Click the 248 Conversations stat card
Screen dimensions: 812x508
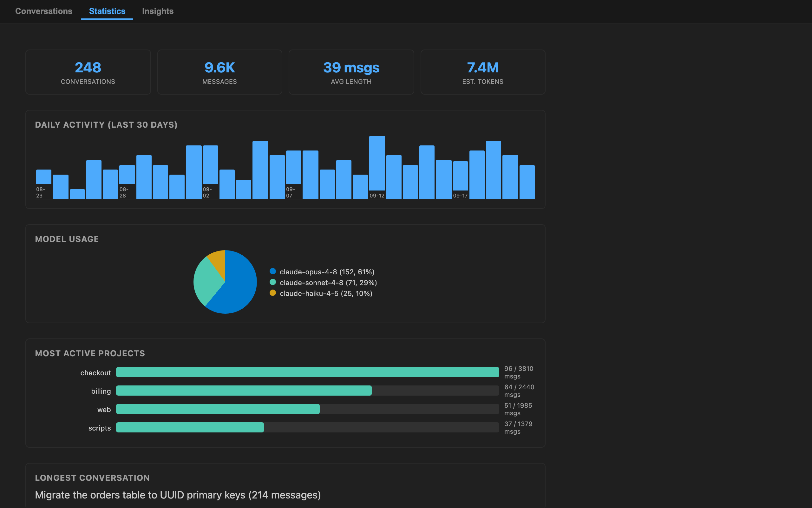tap(88, 72)
